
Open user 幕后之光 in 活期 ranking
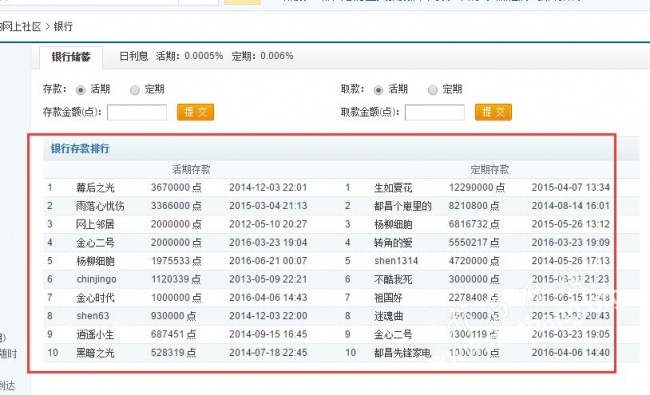95,188
